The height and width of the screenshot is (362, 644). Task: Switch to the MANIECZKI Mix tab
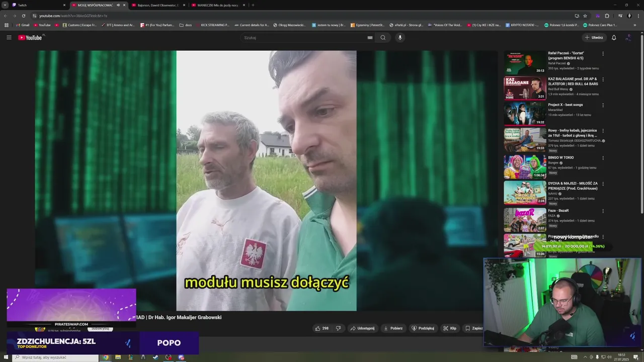[x=218, y=5]
